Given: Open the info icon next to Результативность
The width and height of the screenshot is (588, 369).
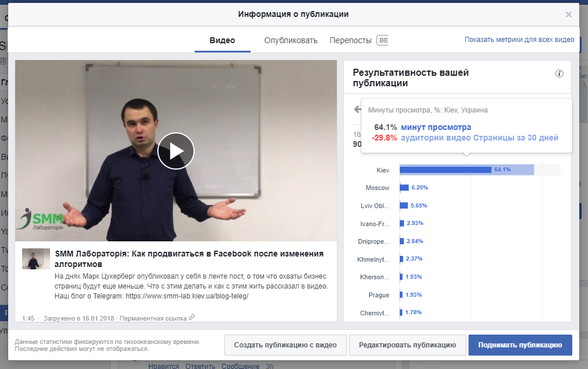Looking at the screenshot, I should pos(559,73).
